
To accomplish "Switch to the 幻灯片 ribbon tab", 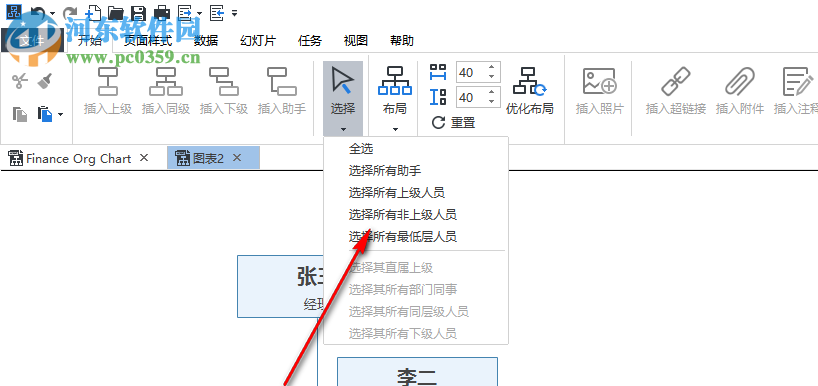I will (x=258, y=41).
